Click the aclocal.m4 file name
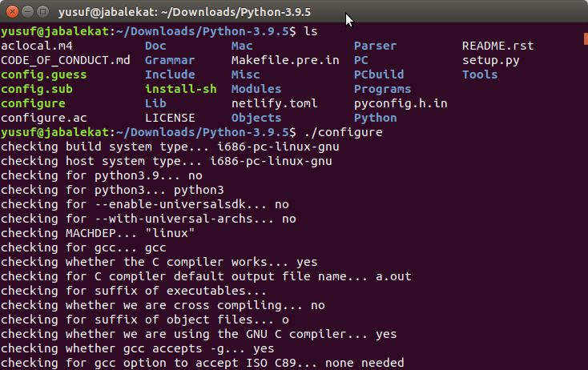The height and width of the screenshot is (370, 588). pos(37,46)
